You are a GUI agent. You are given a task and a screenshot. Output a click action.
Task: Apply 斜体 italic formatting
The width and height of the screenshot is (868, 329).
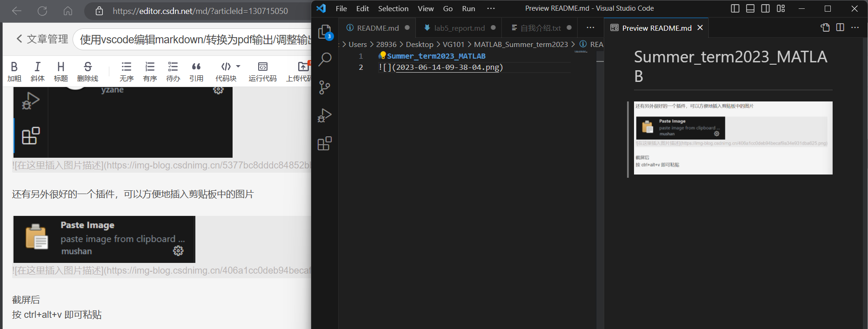[x=38, y=72]
